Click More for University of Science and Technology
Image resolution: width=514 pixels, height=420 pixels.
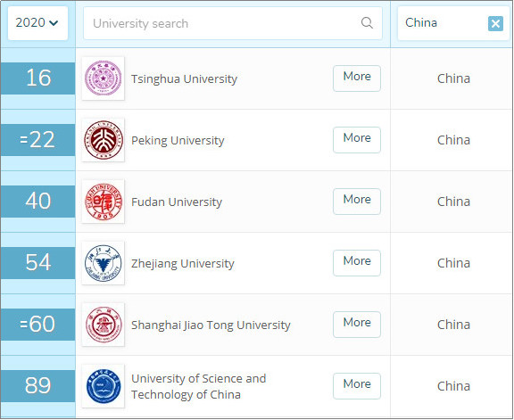tap(357, 386)
